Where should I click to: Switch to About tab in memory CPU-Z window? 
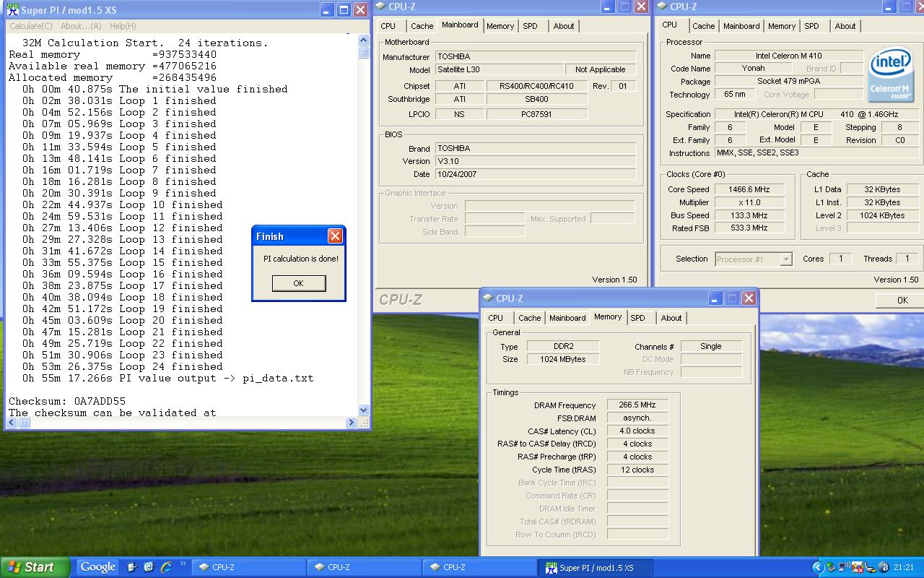coord(671,318)
